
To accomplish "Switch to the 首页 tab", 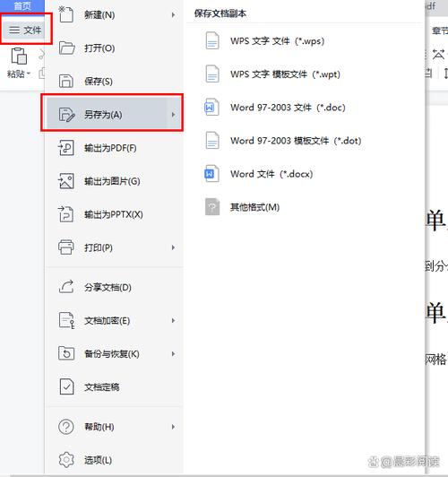I will tap(22, 5).
